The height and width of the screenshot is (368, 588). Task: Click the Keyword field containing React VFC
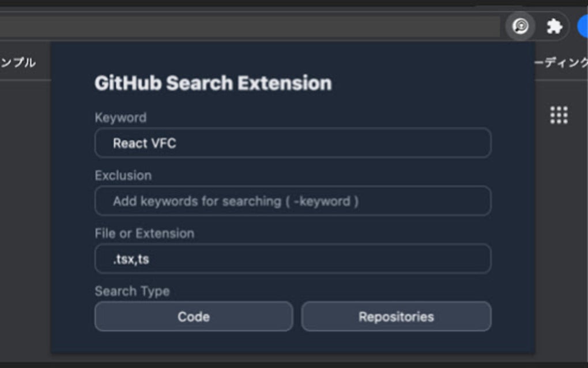(x=291, y=142)
